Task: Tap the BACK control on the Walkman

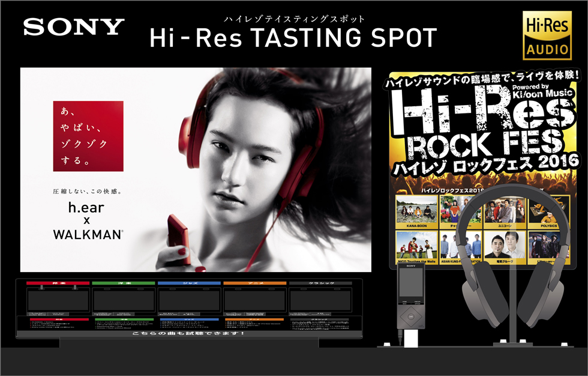Action: click(404, 303)
